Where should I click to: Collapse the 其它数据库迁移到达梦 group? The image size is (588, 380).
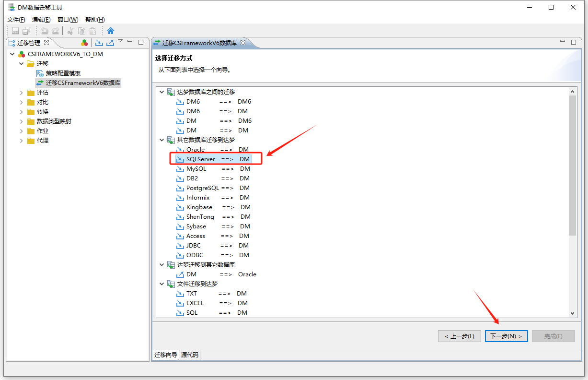(161, 140)
